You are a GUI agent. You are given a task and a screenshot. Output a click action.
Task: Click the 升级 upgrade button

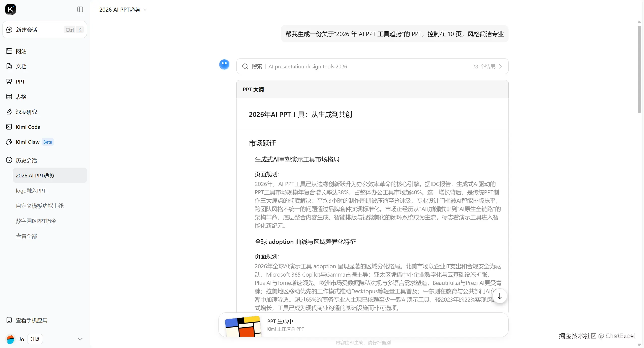(35, 339)
